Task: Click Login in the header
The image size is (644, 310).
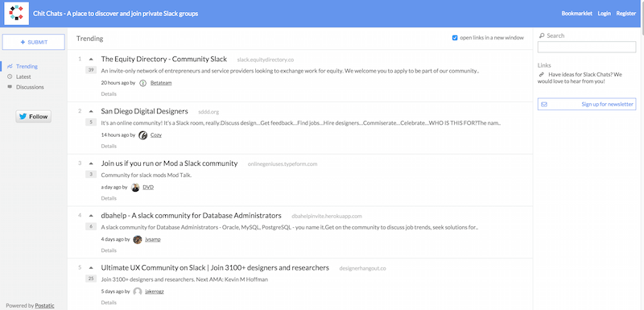Action: [605, 14]
